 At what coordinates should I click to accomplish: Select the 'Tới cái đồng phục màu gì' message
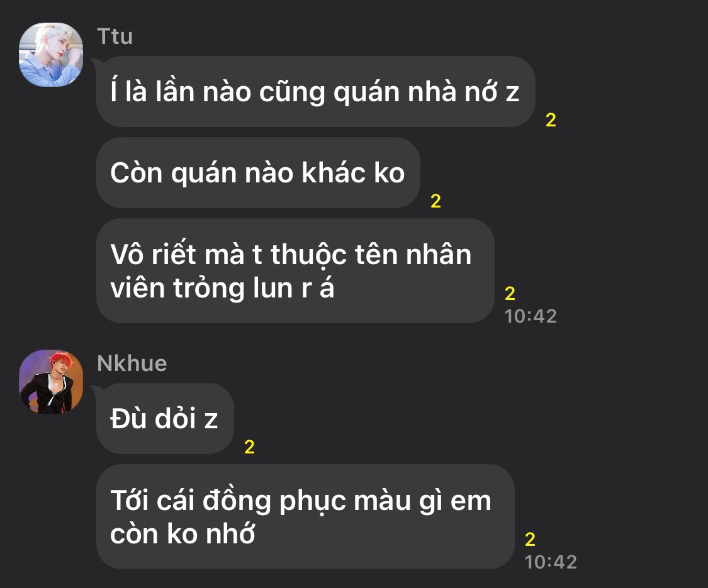click(305, 517)
